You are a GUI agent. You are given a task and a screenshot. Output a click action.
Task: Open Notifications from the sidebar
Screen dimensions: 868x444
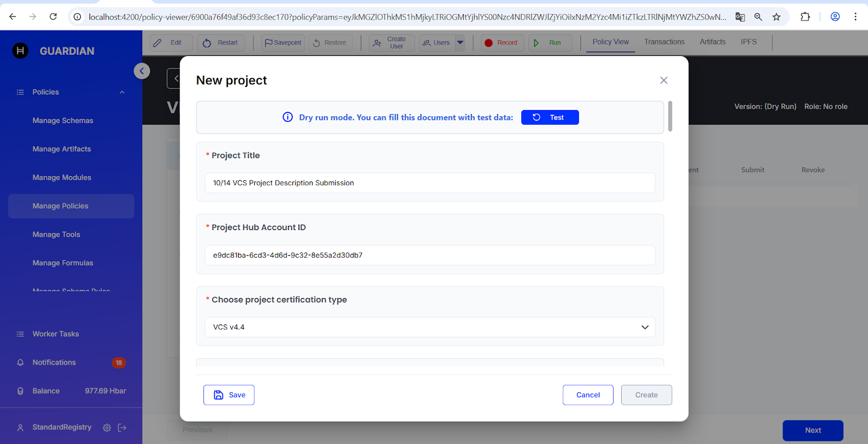tap(54, 363)
